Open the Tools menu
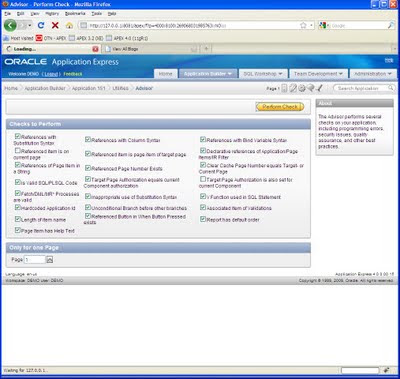 click(97, 14)
